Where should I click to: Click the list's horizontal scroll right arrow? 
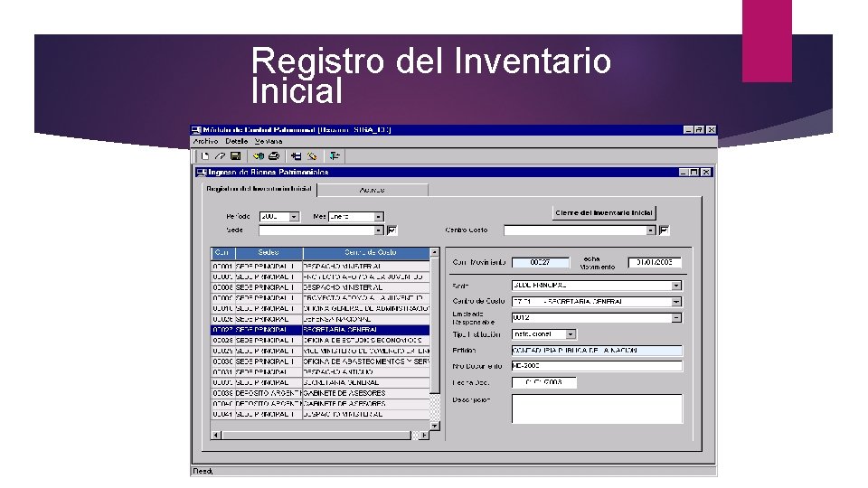pyautogui.click(x=424, y=436)
